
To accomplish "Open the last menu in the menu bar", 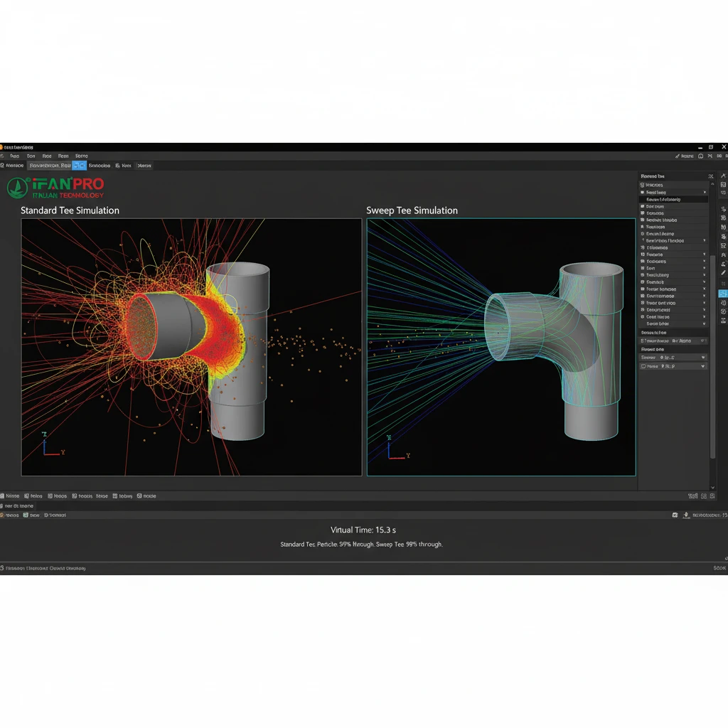I will (x=82, y=156).
